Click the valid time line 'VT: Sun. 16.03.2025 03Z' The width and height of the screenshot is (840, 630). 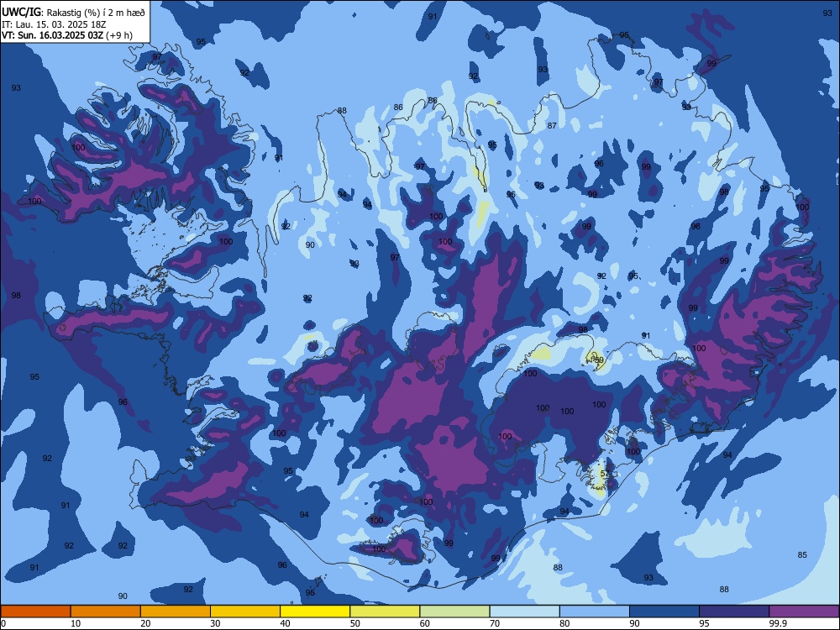(x=52, y=35)
